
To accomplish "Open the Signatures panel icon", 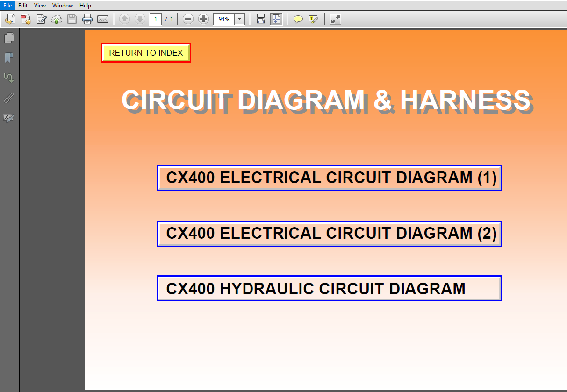I will pyautogui.click(x=9, y=118).
